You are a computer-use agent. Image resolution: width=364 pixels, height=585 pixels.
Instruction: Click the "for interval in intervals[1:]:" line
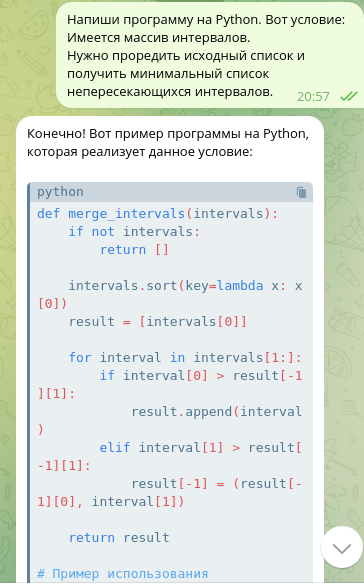pyautogui.click(x=185, y=357)
